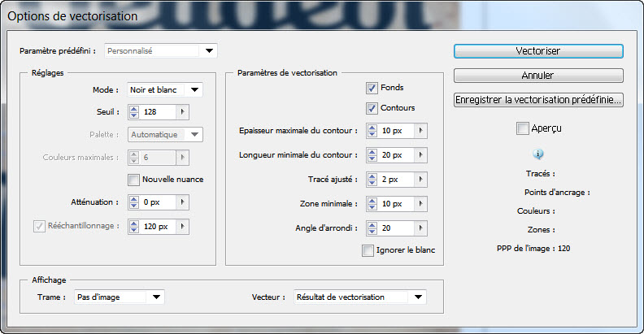Viewport: 644px width, 334px height.
Task: Click the Options de vectorisation title
Action: [x=72, y=16]
